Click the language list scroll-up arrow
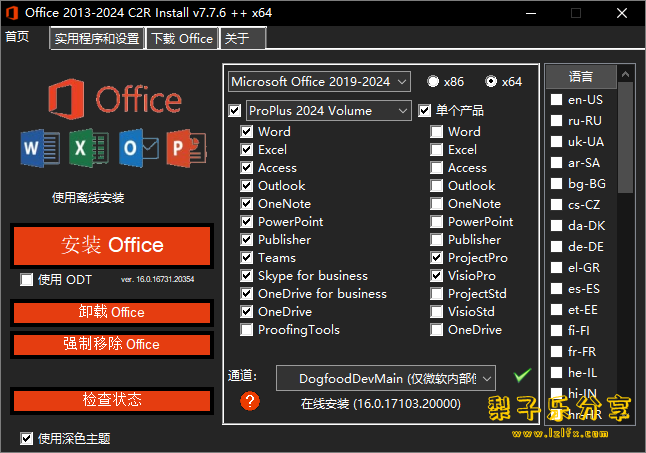 click(x=625, y=74)
